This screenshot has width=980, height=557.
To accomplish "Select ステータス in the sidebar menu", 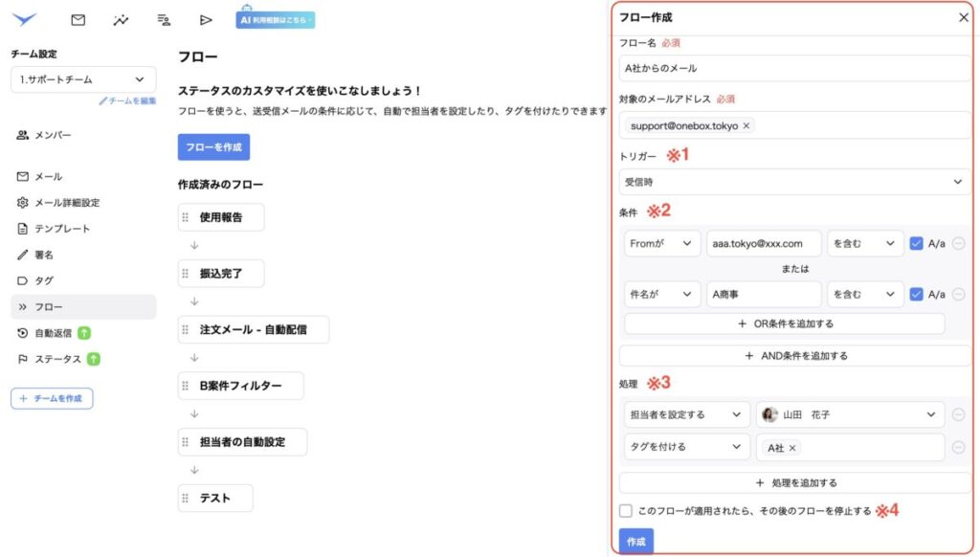I will coord(56,359).
